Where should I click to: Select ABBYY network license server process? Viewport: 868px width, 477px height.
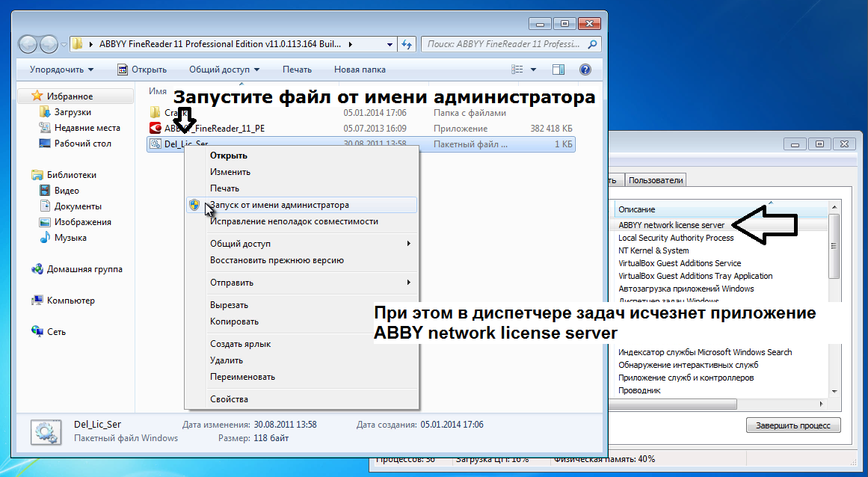point(671,225)
